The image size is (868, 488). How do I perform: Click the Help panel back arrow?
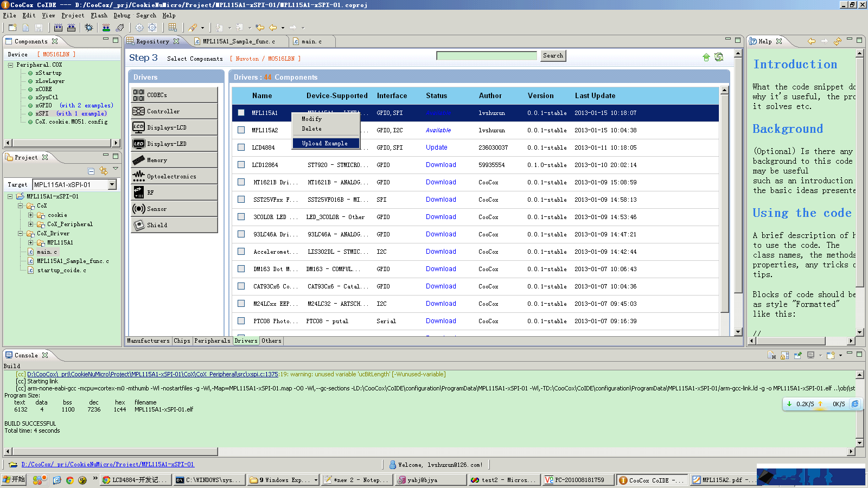[x=812, y=41]
